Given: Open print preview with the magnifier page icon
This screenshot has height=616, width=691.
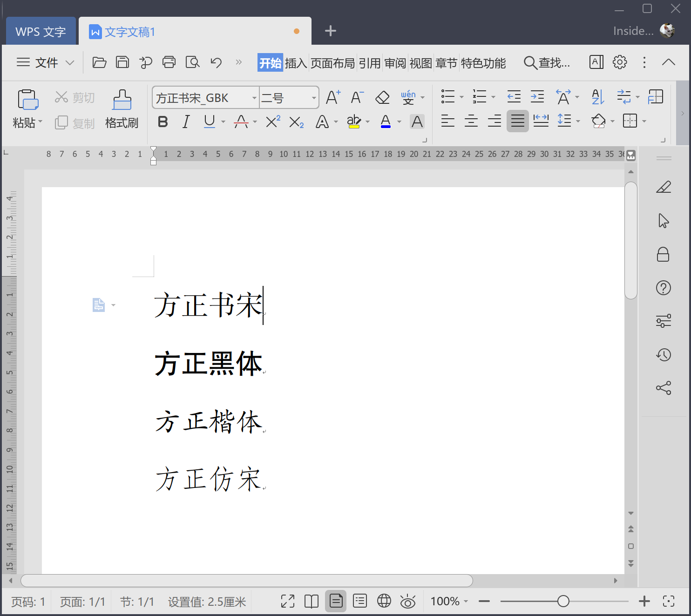Looking at the screenshot, I should [x=192, y=62].
